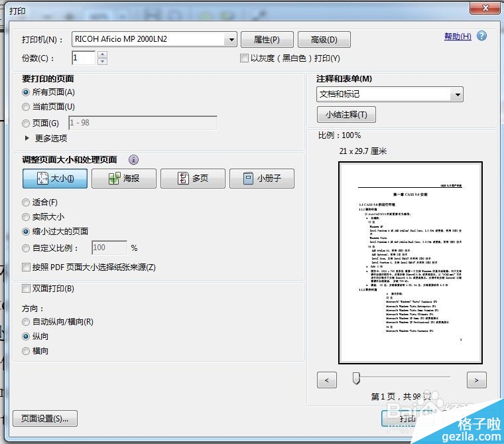The width and height of the screenshot is (504, 444).
Task: Choose the 小册子 booklet button
Action: [x=261, y=179]
